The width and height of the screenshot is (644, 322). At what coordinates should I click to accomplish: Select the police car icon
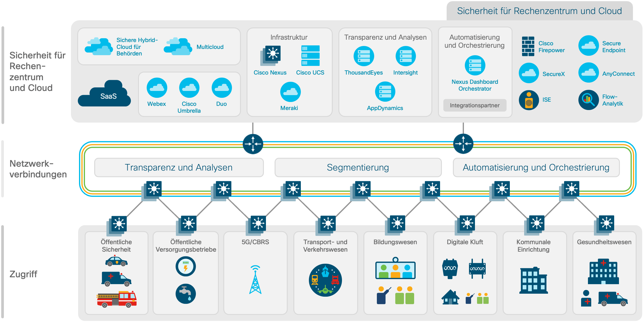coord(116,261)
